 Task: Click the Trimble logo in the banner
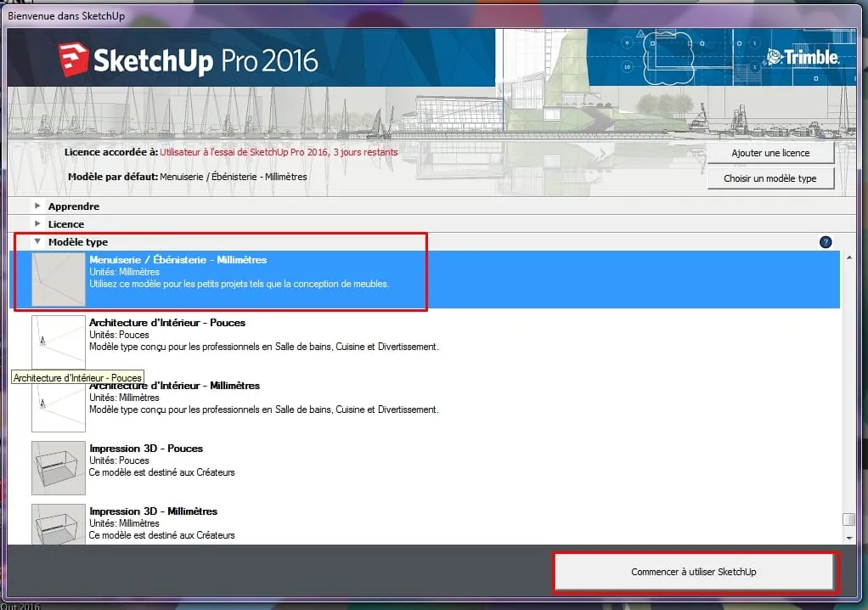point(803,58)
